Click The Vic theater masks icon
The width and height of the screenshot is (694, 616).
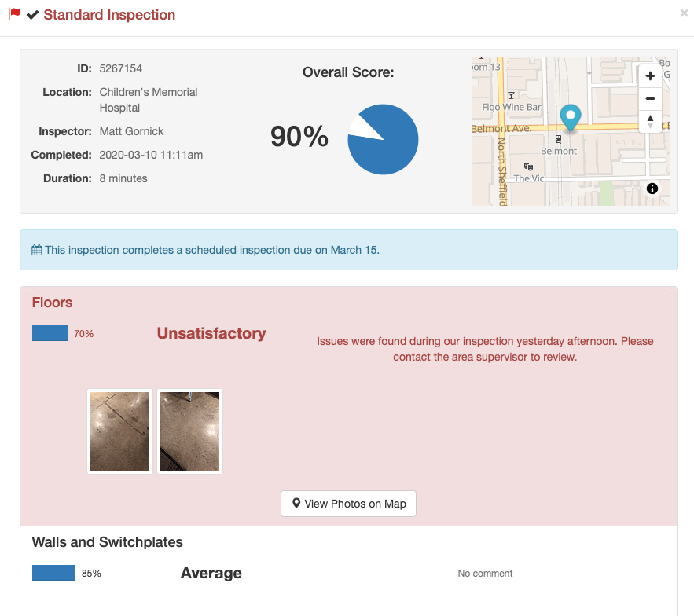(x=527, y=167)
